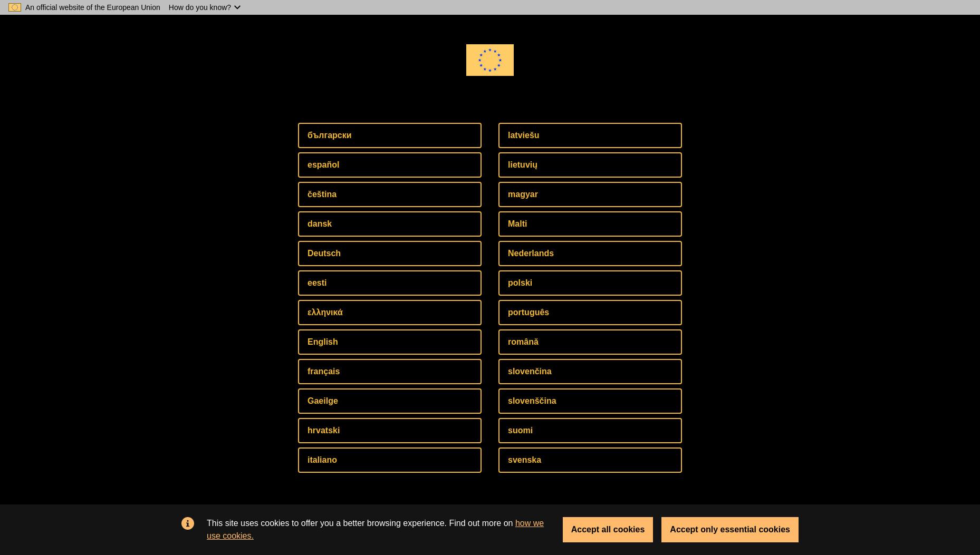Pick lietuvių from the language list

click(590, 165)
